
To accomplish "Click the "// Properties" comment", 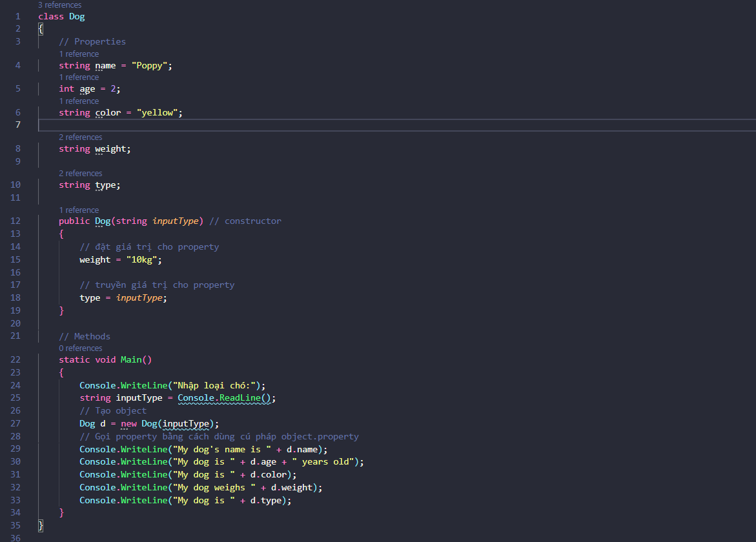I will point(92,41).
